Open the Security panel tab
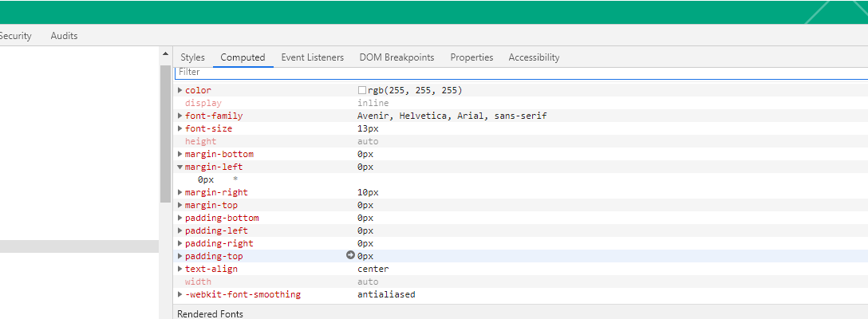Image resolution: width=868 pixels, height=319 pixels. click(x=15, y=35)
